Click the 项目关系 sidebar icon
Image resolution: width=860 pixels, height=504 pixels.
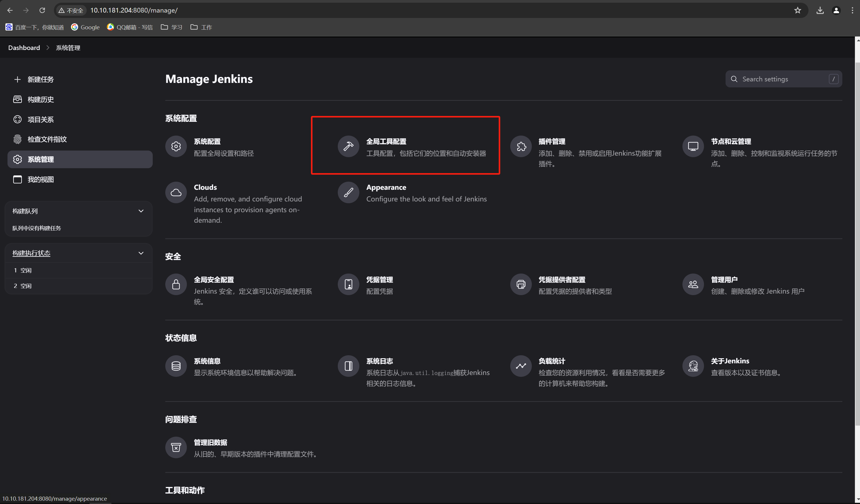point(17,119)
